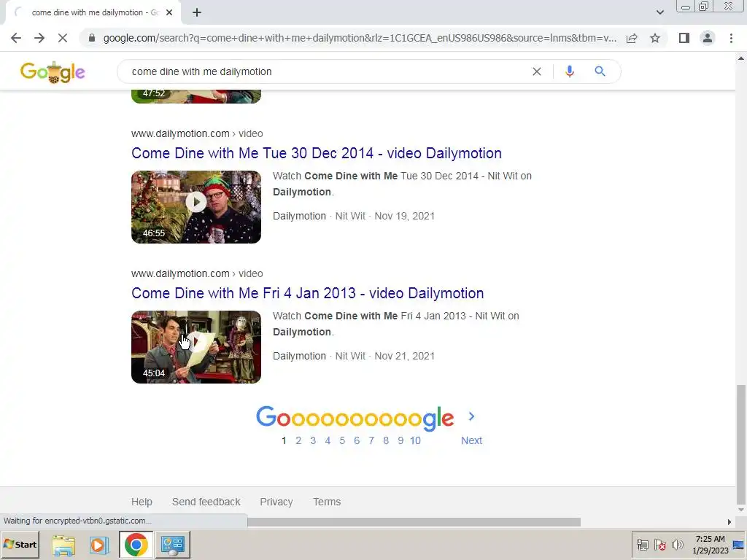Share this page from the address bar
The height and width of the screenshot is (560, 747).
[x=632, y=38]
